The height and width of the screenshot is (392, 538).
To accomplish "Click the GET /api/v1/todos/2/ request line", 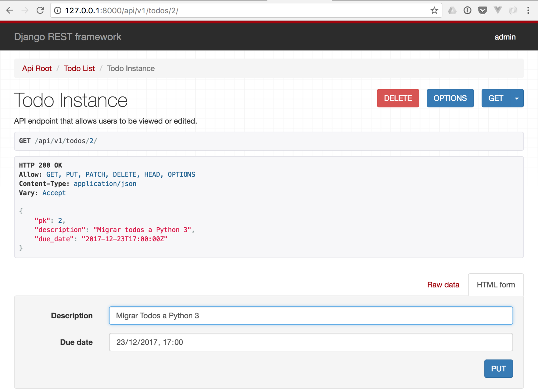I will (58, 141).
